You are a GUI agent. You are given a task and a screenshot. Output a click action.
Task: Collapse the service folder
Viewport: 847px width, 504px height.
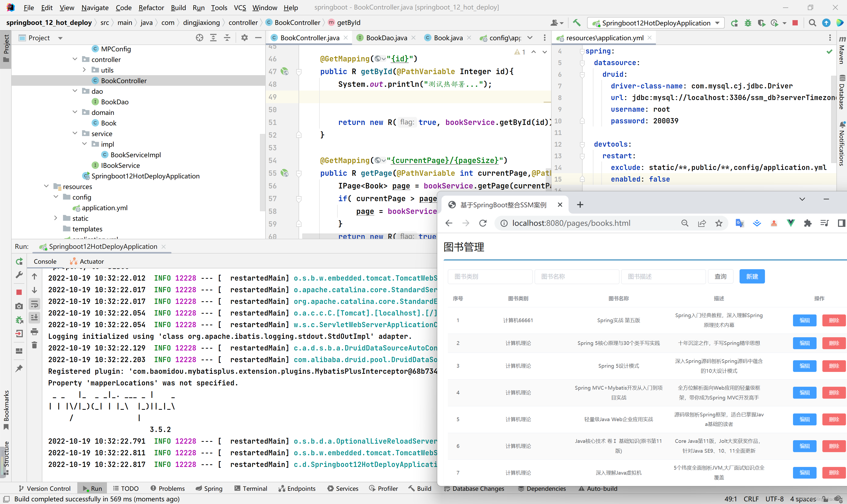[x=75, y=133]
